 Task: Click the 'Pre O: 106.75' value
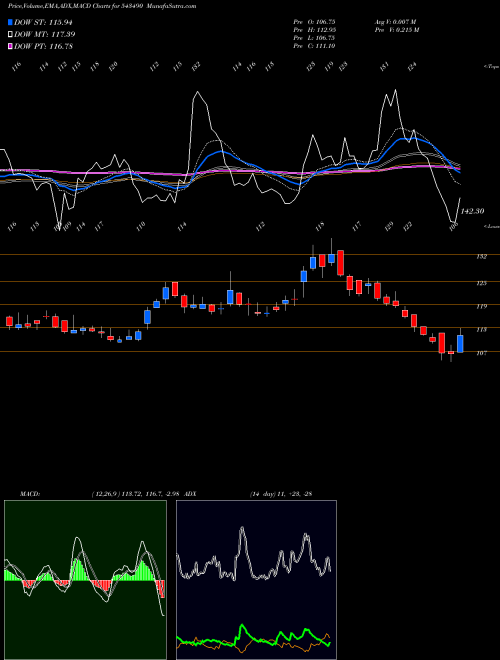coord(314,22)
